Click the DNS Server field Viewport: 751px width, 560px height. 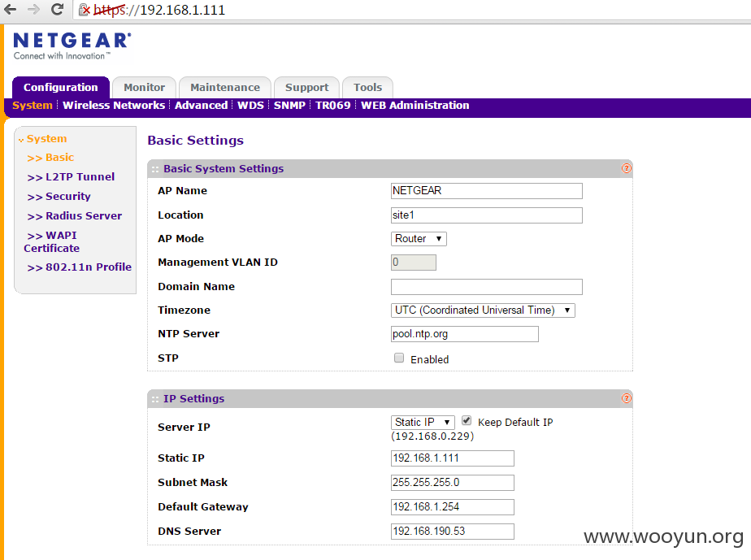point(453,532)
